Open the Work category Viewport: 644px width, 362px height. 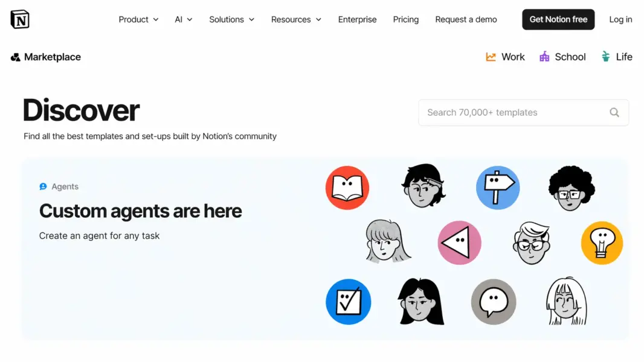click(505, 57)
